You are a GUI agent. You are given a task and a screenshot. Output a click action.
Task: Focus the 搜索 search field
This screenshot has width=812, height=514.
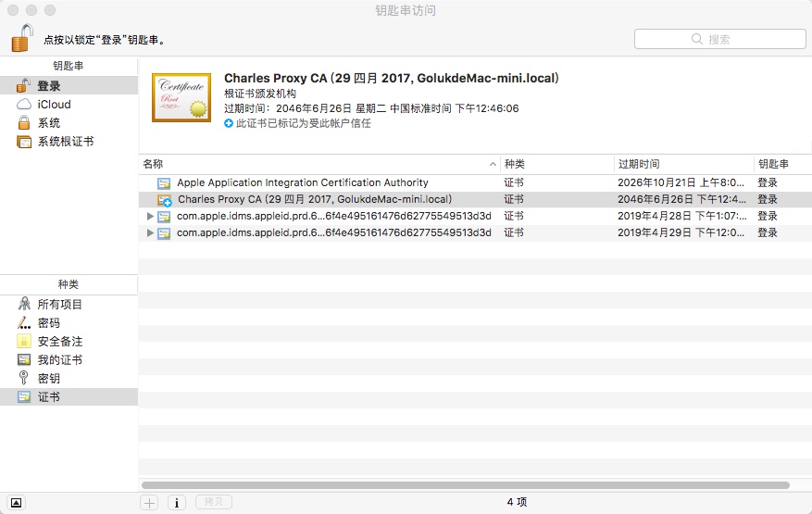(x=719, y=39)
